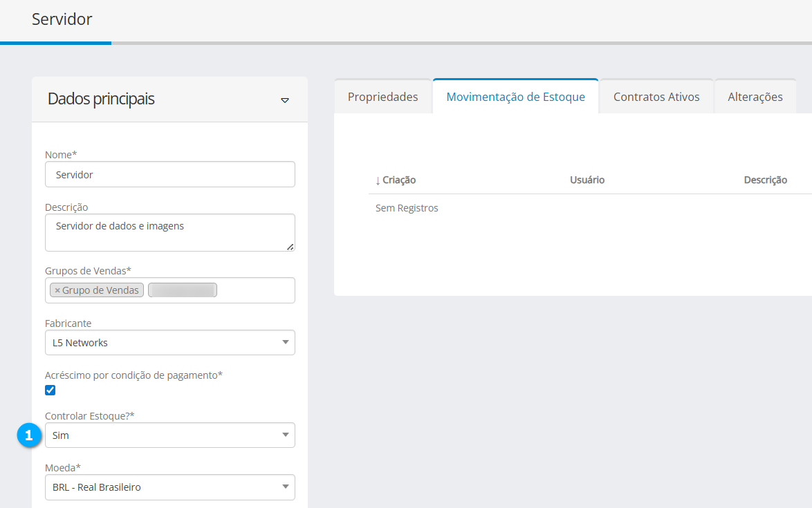Click the blue step 1 badge
Screen dimensions: 812x508
tap(28, 435)
